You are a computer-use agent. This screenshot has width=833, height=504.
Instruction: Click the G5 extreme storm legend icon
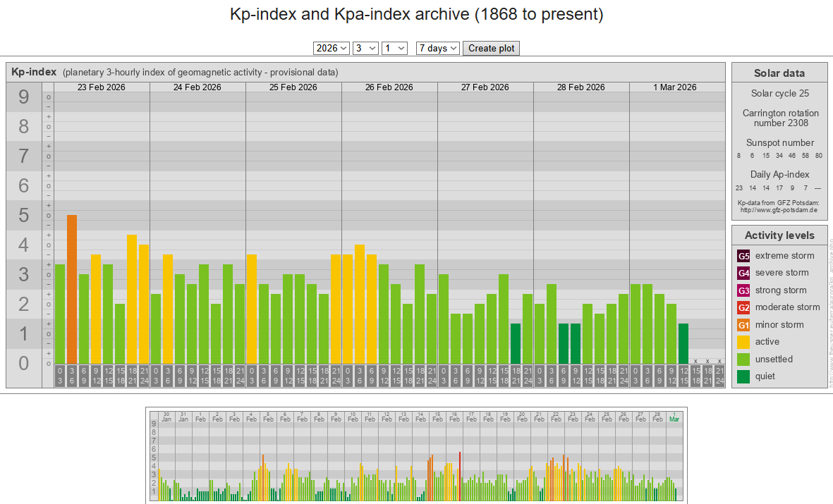coord(743,256)
